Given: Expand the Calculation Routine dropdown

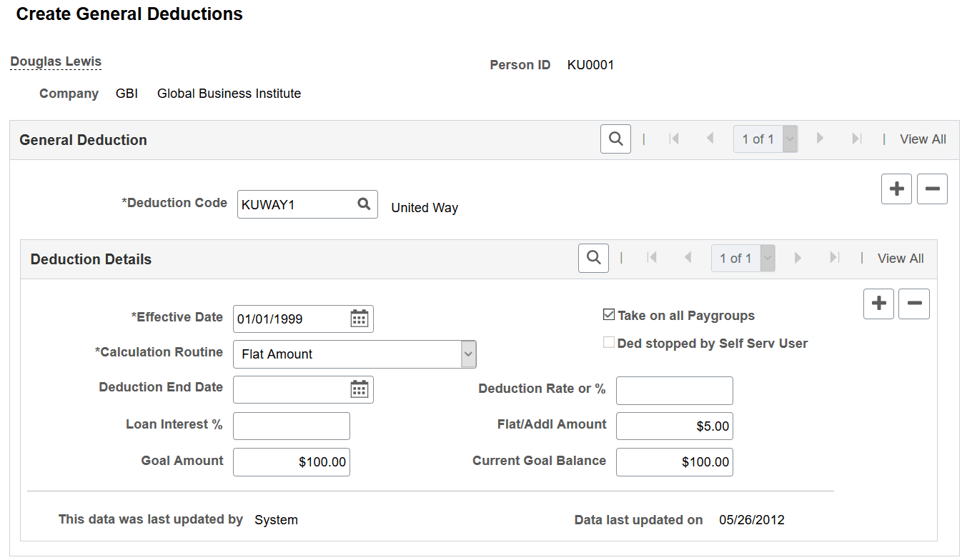Looking at the screenshot, I should (468, 354).
